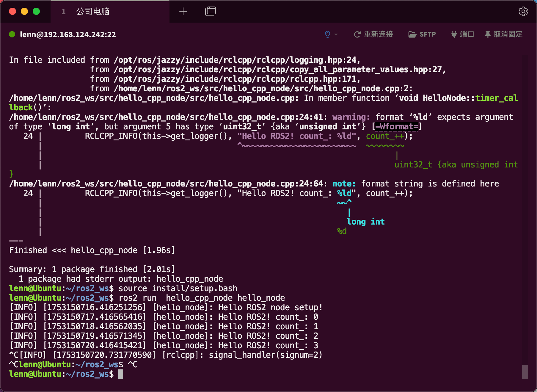Screen dimensions: 537x392
Task: Click the rclcpp.hpp:171 include path
Action: pos(237,79)
